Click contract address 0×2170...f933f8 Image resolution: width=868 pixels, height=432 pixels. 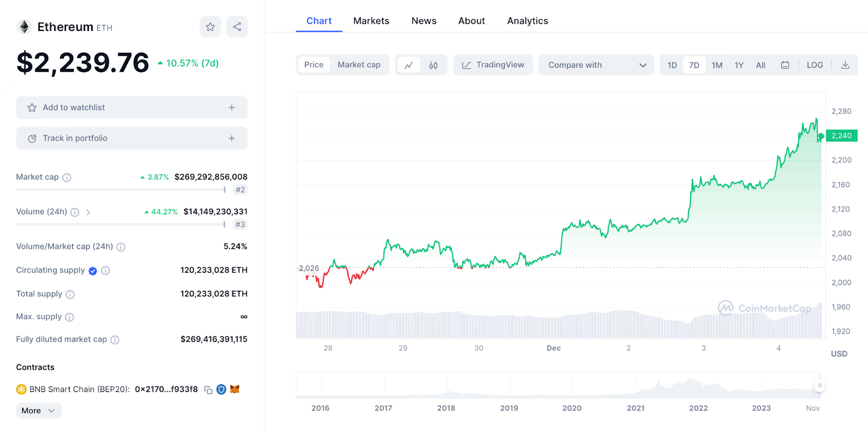[167, 389]
